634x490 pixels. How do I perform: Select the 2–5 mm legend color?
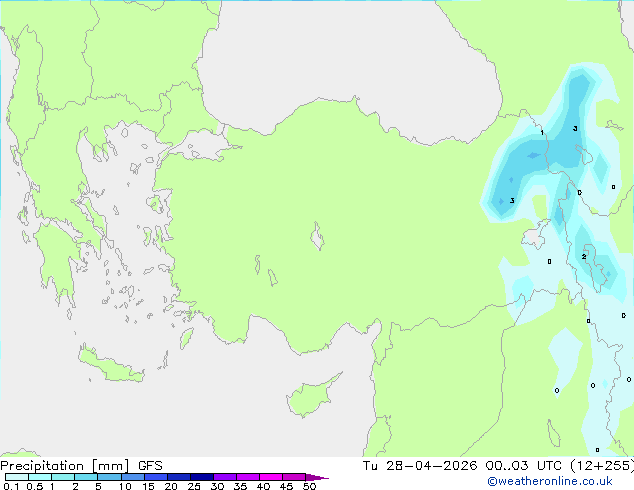86,477
